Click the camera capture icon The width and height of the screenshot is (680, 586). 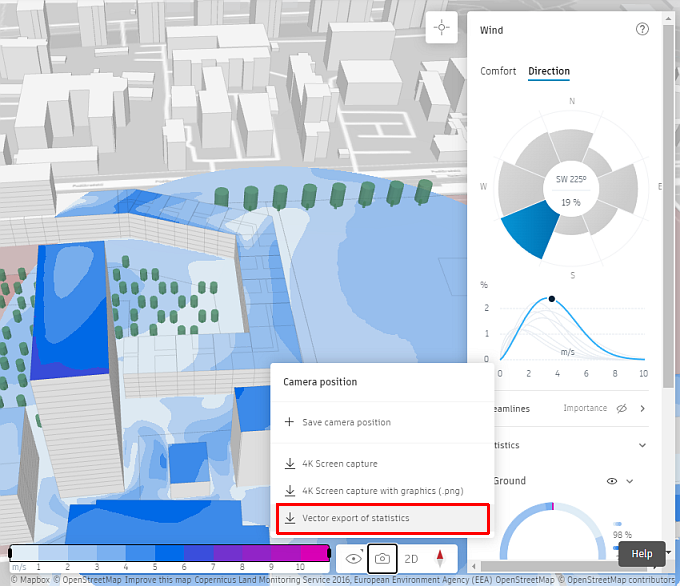(x=382, y=558)
